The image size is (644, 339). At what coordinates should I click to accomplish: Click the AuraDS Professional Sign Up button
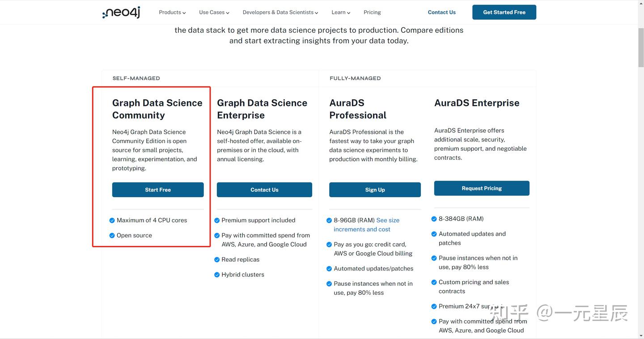(x=375, y=190)
